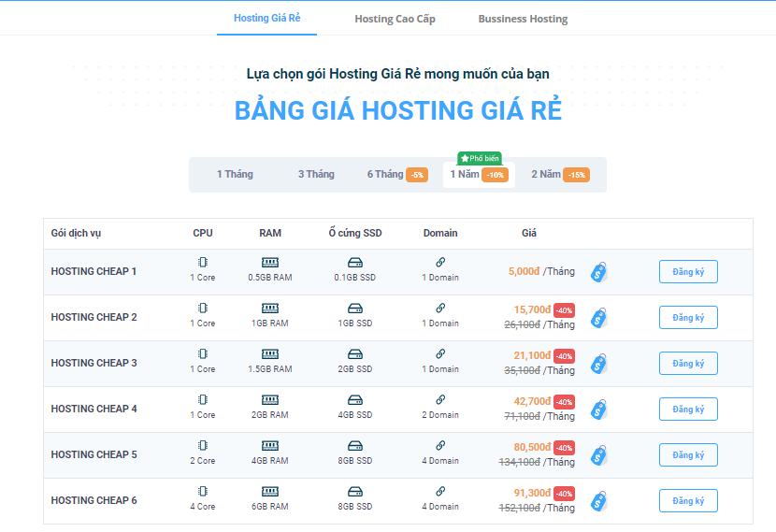Image resolution: width=776 pixels, height=532 pixels.
Task: Click the green Phổ biến badge
Action: pyautogui.click(x=480, y=158)
